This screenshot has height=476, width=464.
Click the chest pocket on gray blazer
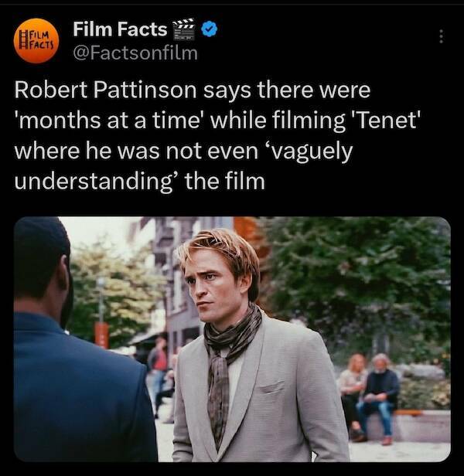point(271,387)
